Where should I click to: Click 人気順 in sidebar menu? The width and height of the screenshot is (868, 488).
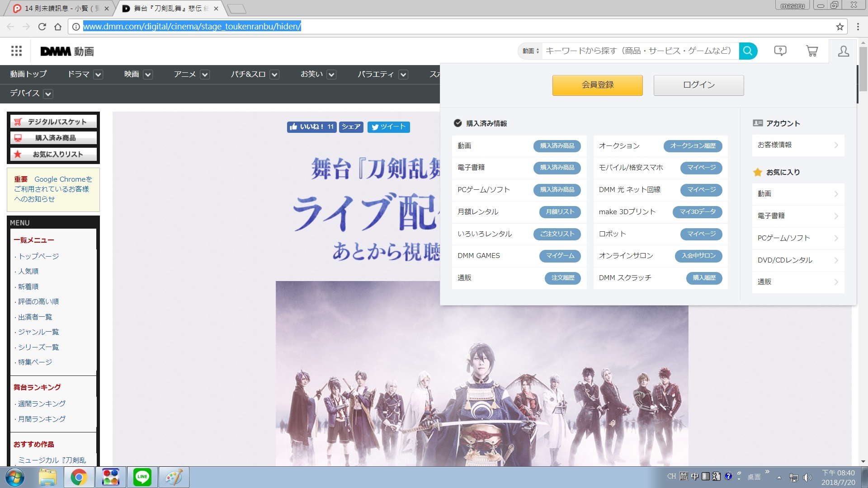click(28, 271)
